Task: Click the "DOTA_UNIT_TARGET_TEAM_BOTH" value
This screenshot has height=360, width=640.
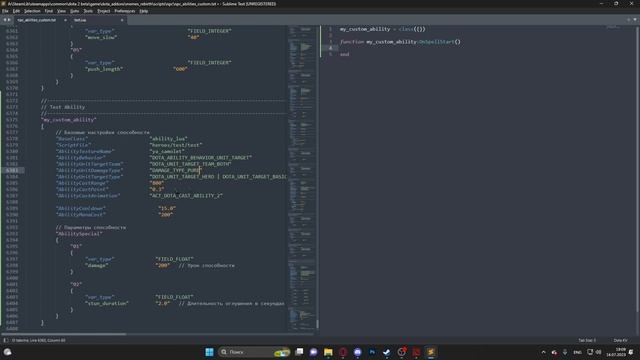Action: click(x=190, y=164)
